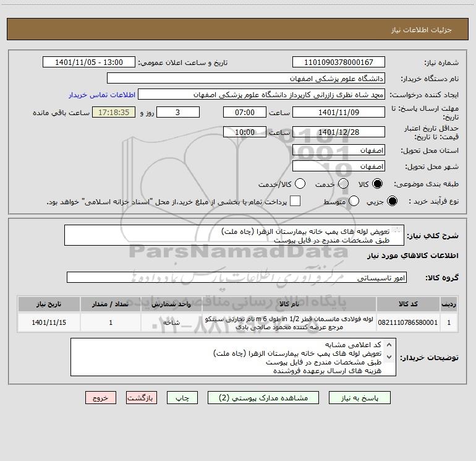The image size is (476, 461).
Task: Click the کد کالا column header
Action: (x=408, y=304)
